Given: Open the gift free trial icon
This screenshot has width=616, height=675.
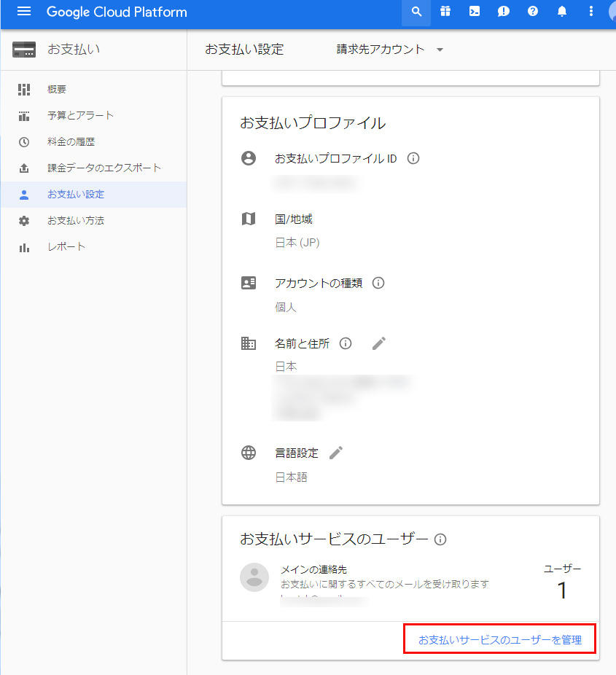Looking at the screenshot, I should [x=445, y=11].
